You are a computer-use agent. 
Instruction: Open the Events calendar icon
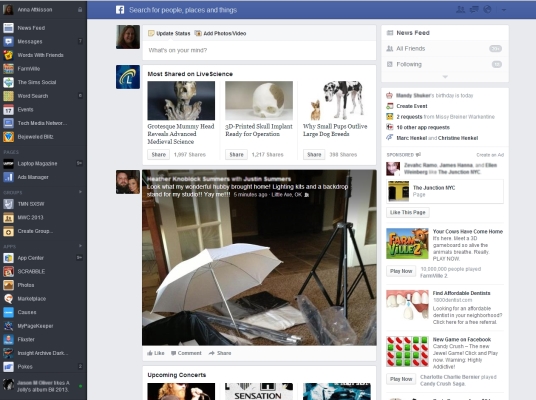click(8, 110)
